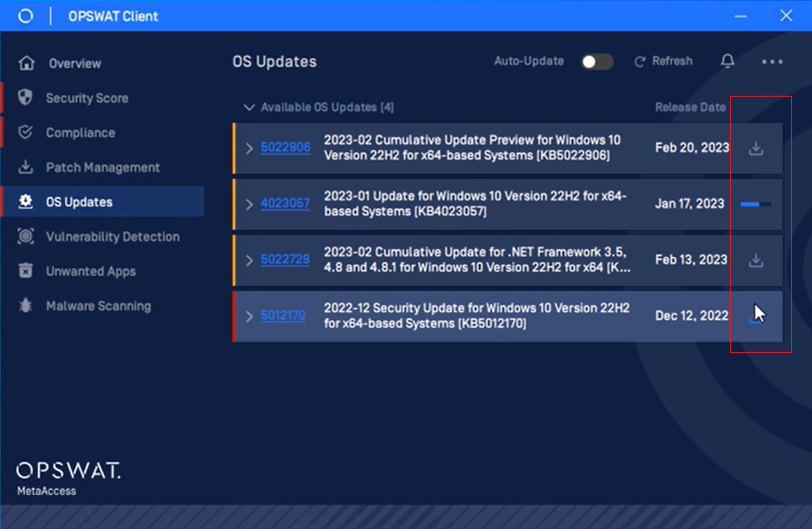Image resolution: width=812 pixels, height=529 pixels.
Task: Refresh the OS updates list
Action: point(663,61)
